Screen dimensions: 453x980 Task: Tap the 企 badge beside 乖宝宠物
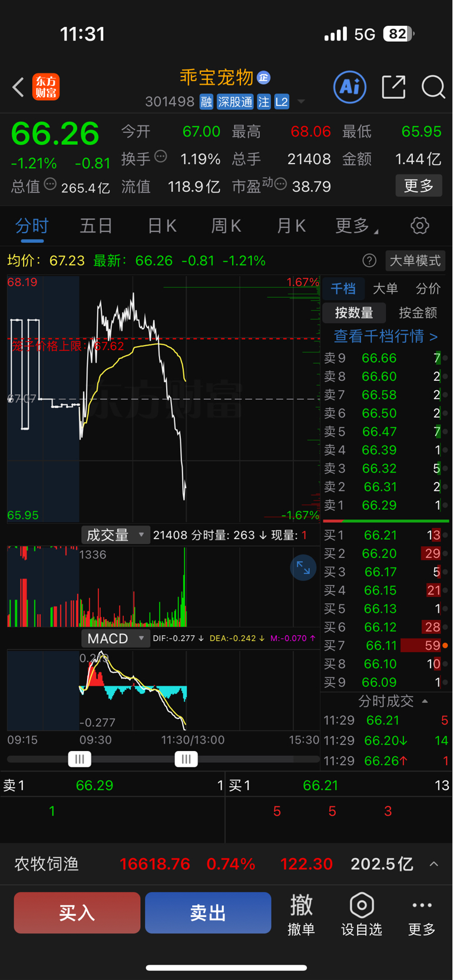point(264,77)
